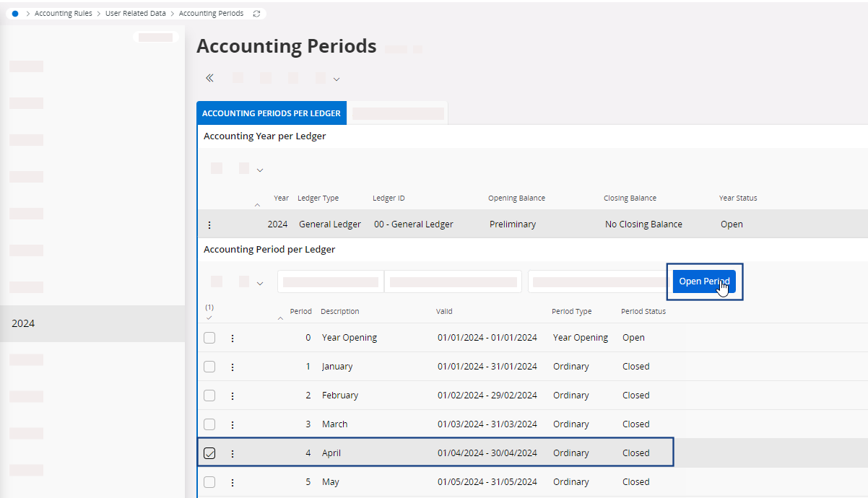868x498 pixels.
Task: Open row menu for 2024 General Ledger
Action: point(209,224)
